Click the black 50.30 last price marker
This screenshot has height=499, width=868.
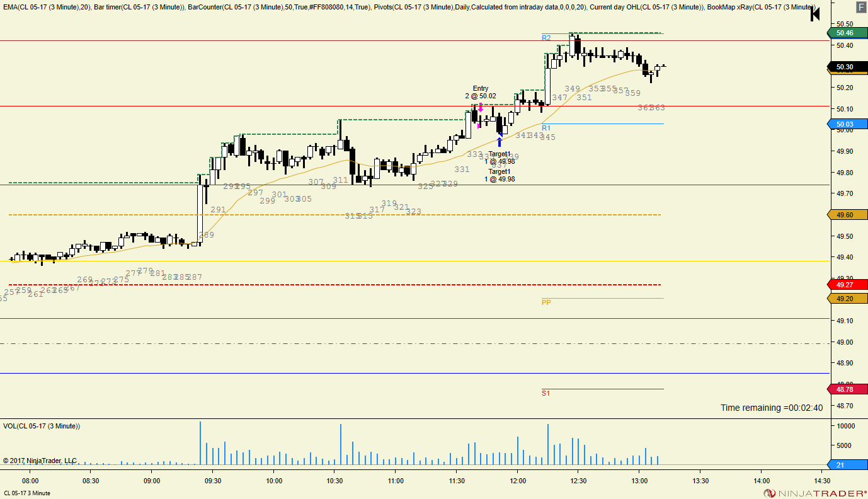coord(848,67)
